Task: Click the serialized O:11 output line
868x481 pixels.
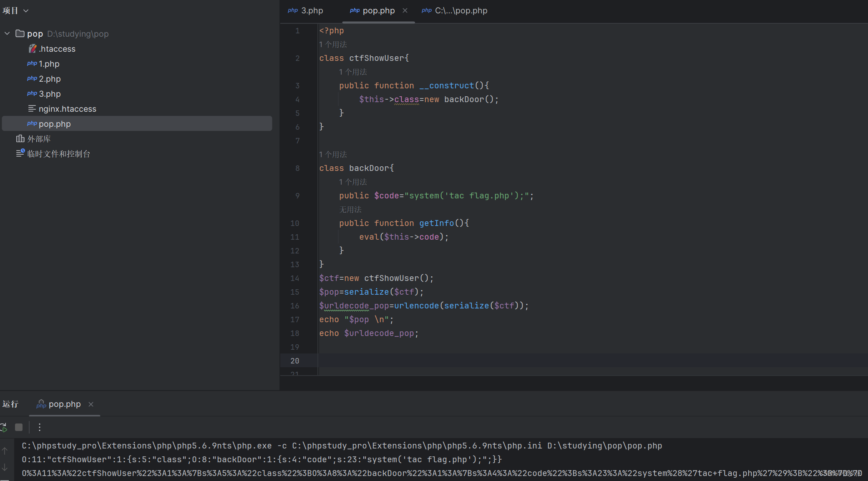Action: coord(262,459)
